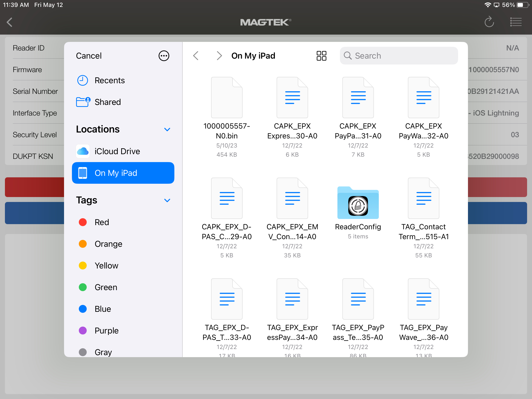Tap the Serial Number label

tap(35, 91)
